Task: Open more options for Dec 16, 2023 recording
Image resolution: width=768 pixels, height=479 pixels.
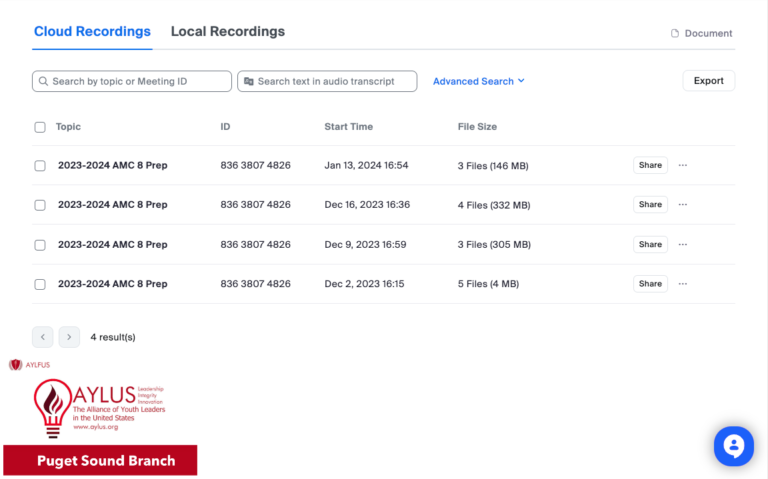Action: click(683, 204)
